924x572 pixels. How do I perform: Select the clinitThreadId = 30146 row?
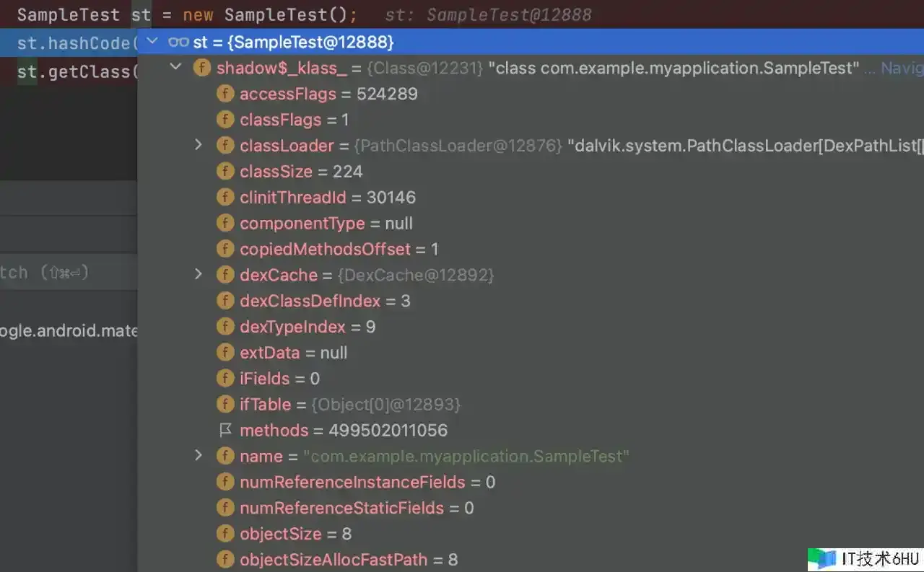[327, 198]
